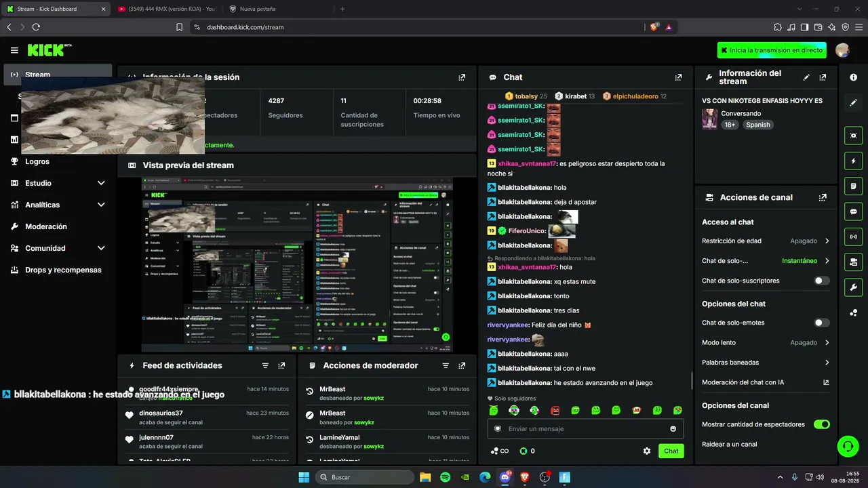Open Moderación del chat con IA link
Viewport: 868px width, 488px height.
click(766, 382)
